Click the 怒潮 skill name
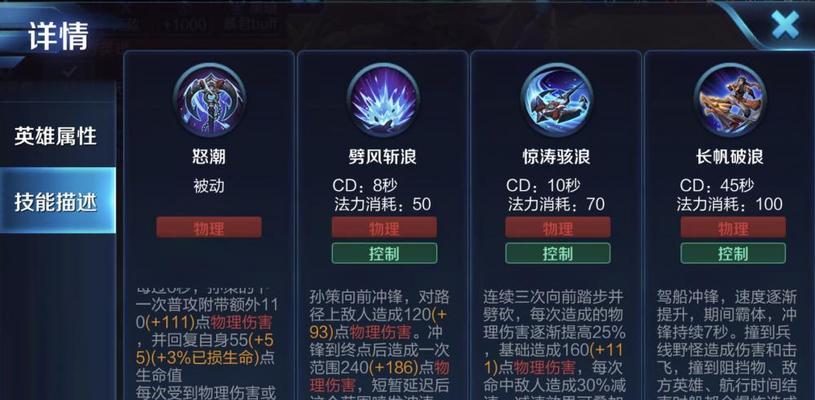Screen dimensions: 815x400 point(209,157)
